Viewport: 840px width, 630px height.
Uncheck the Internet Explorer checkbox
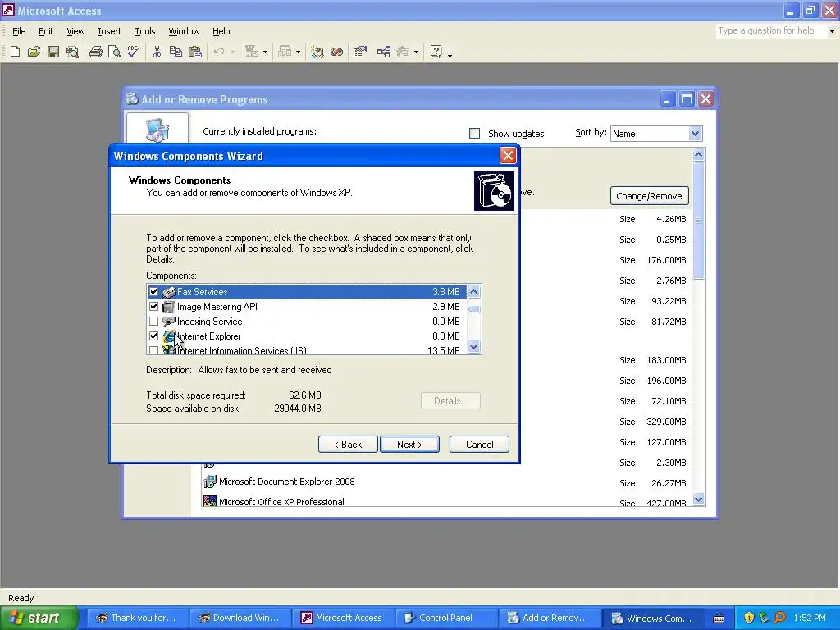pos(153,336)
